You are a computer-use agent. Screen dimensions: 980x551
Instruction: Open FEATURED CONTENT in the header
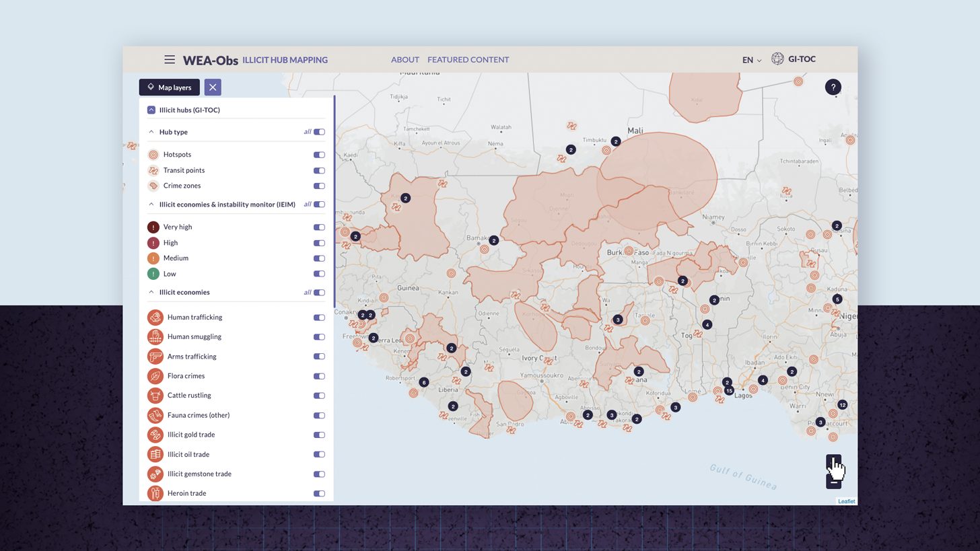pyautogui.click(x=468, y=60)
